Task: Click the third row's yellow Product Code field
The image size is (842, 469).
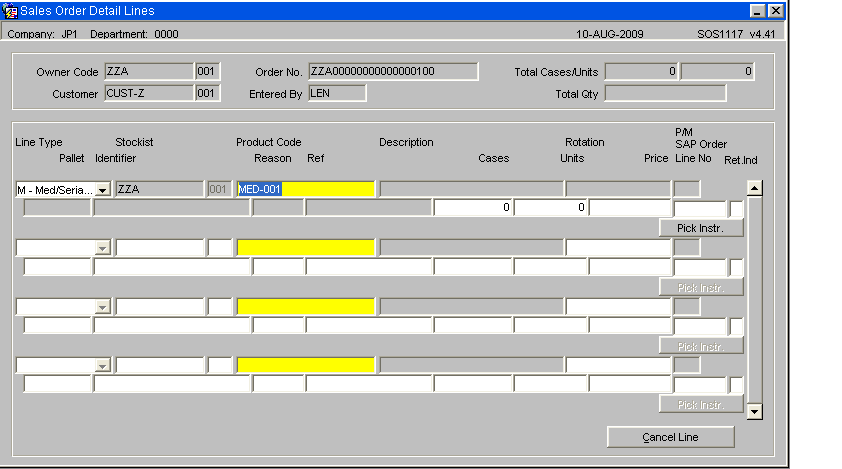Action: (306, 306)
